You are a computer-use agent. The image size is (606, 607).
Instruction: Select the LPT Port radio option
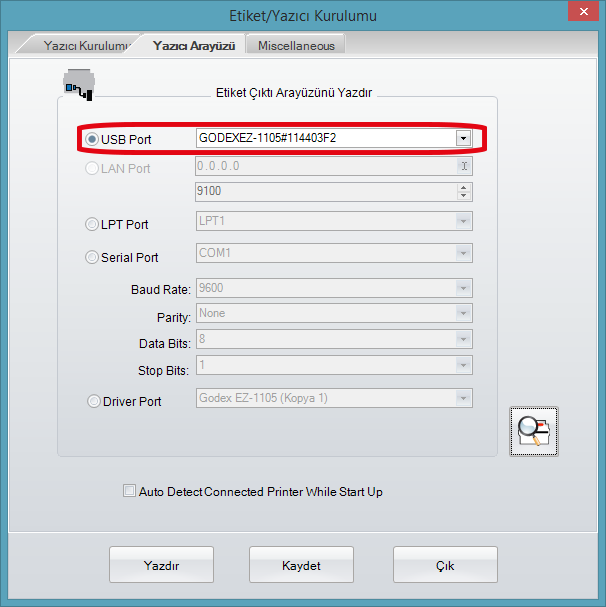coord(92,224)
